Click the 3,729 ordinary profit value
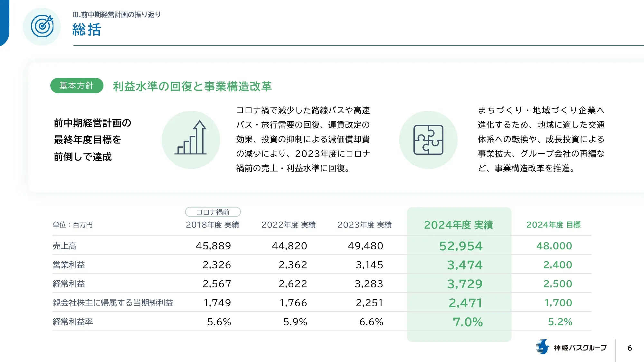Screen dimensions: 644x362 click(x=465, y=284)
